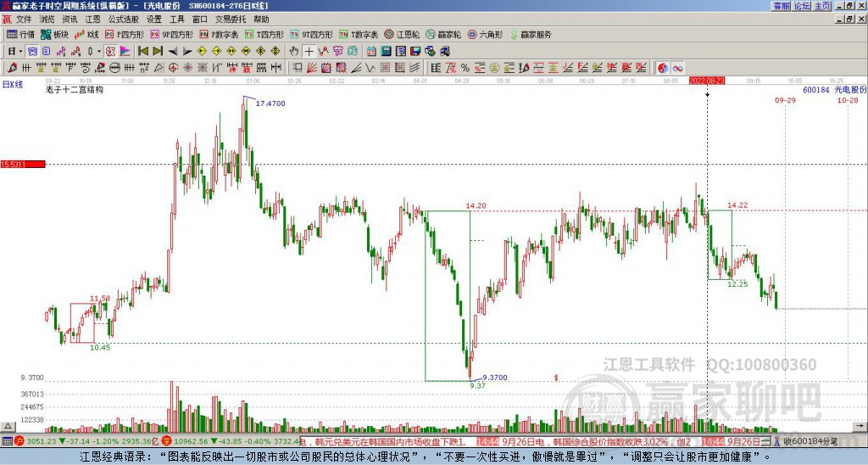Open the 六角形 hexagon tool
The height and width of the screenshot is (465, 868).
pos(485,34)
